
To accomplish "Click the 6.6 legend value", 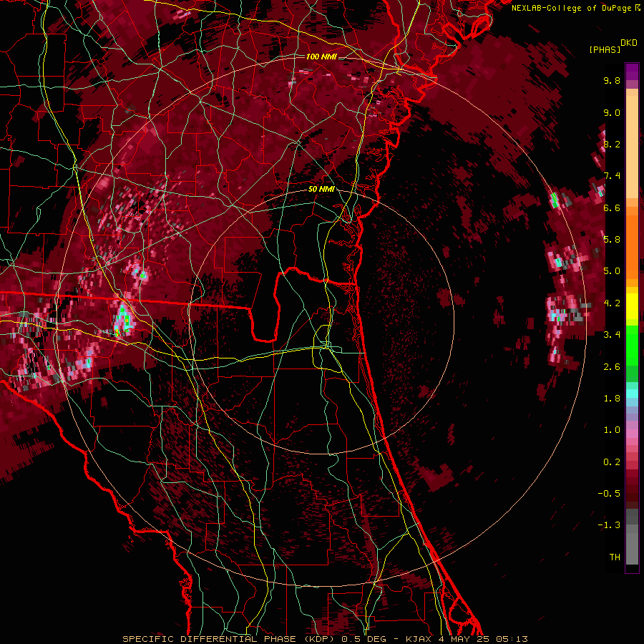I will tap(612, 208).
